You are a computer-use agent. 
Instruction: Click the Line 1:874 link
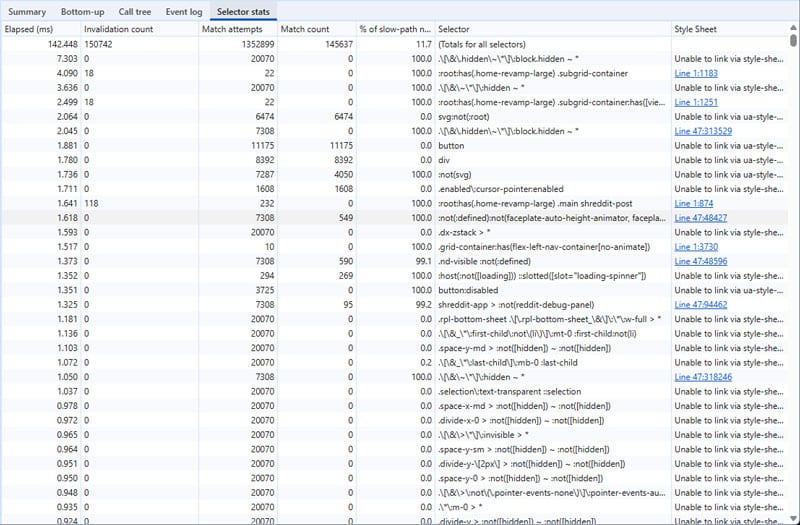(696, 203)
